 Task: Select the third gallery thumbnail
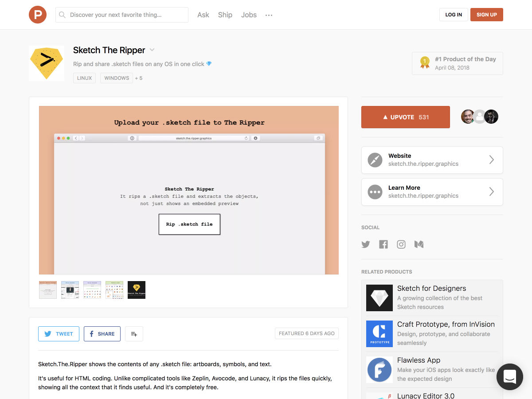(x=92, y=290)
